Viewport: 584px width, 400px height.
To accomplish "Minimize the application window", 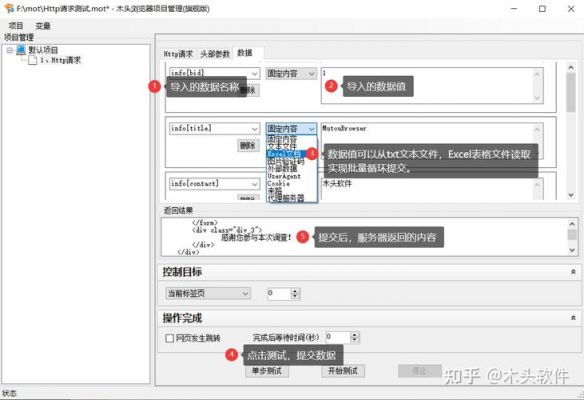I will point(514,8).
